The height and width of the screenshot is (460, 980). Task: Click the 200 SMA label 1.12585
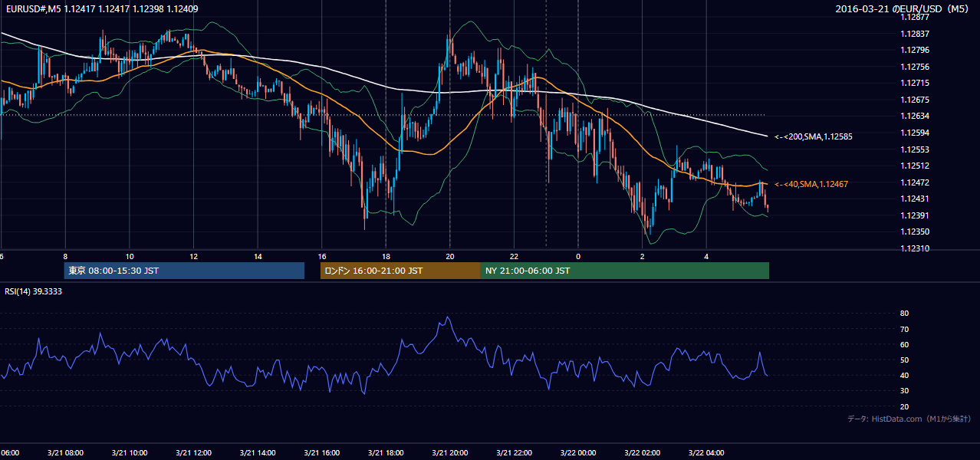pyautogui.click(x=814, y=136)
